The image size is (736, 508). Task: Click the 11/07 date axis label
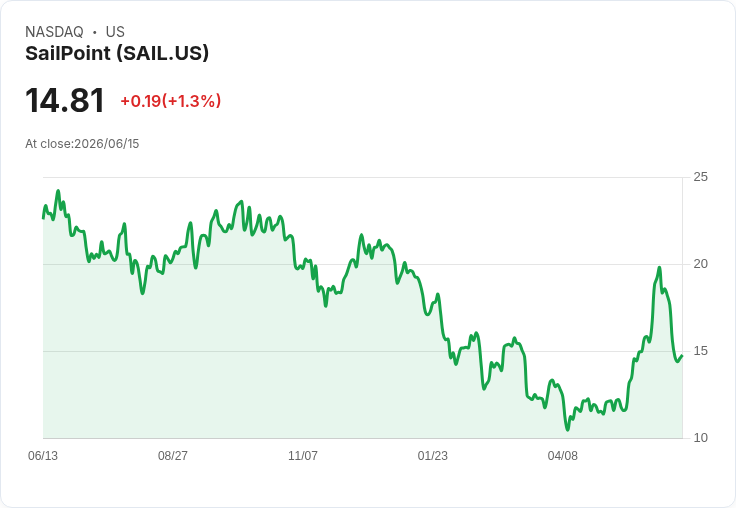(x=303, y=455)
